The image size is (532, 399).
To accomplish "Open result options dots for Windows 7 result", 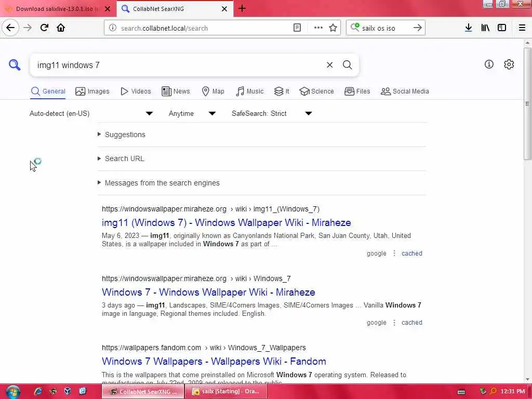I will coord(394,323).
